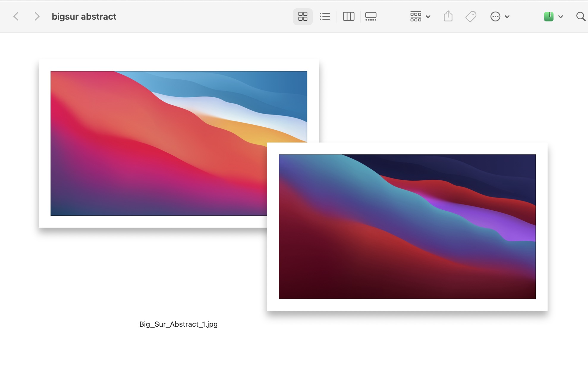Open the Share menu
This screenshot has width=588, height=385.
(x=448, y=16)
